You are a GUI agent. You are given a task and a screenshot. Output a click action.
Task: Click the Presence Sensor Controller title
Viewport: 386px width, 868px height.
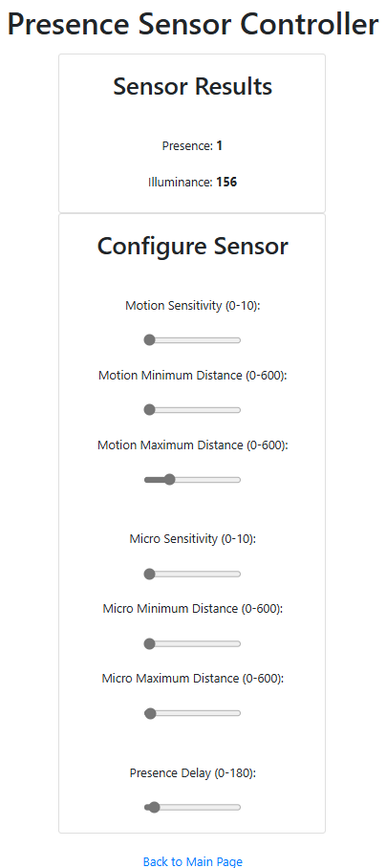(x=192, y=24)
